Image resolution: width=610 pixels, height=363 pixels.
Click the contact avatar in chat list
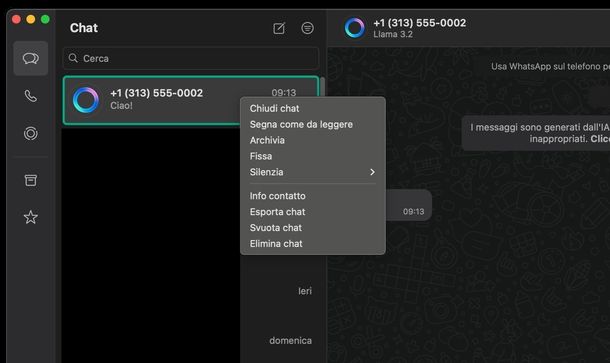[86, 100]
